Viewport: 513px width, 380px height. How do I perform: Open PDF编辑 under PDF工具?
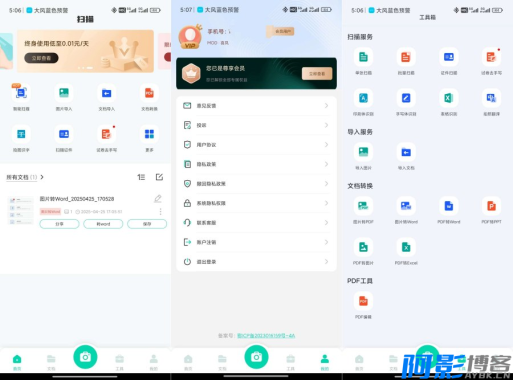pyautogui.click(x=363, y=301)
